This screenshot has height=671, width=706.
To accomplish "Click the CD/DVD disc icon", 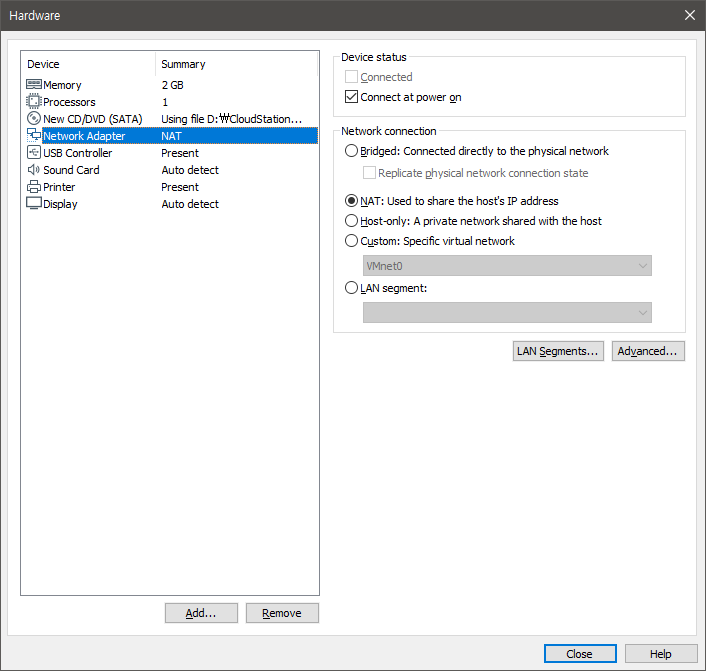I will [x=34, y=118].
